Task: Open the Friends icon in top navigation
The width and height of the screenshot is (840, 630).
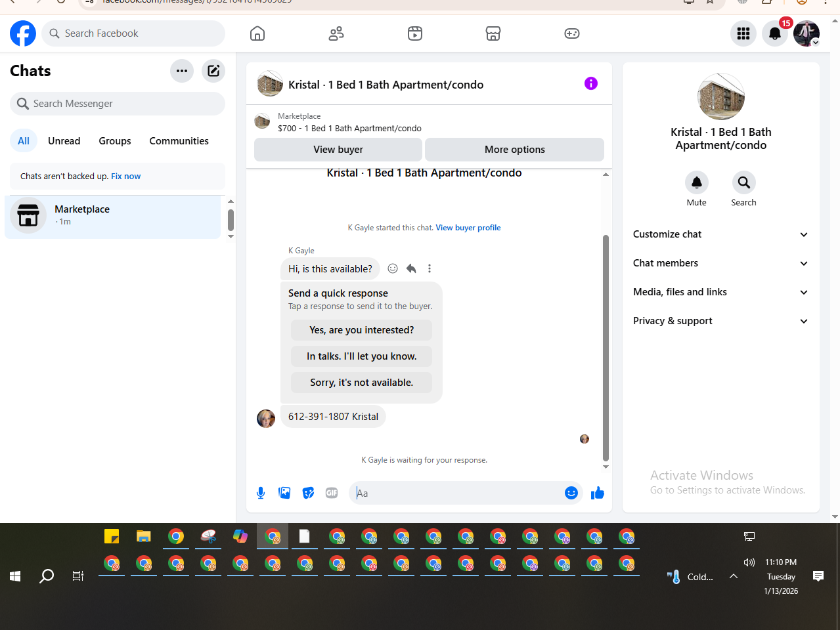Action: click(x=336, y=33)
